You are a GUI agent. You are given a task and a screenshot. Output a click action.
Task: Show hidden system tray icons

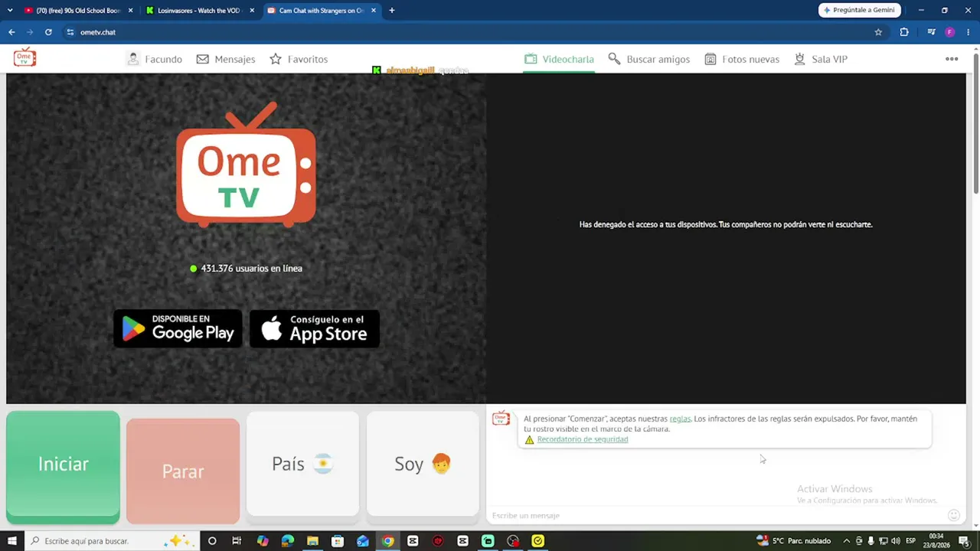[847, 541]
